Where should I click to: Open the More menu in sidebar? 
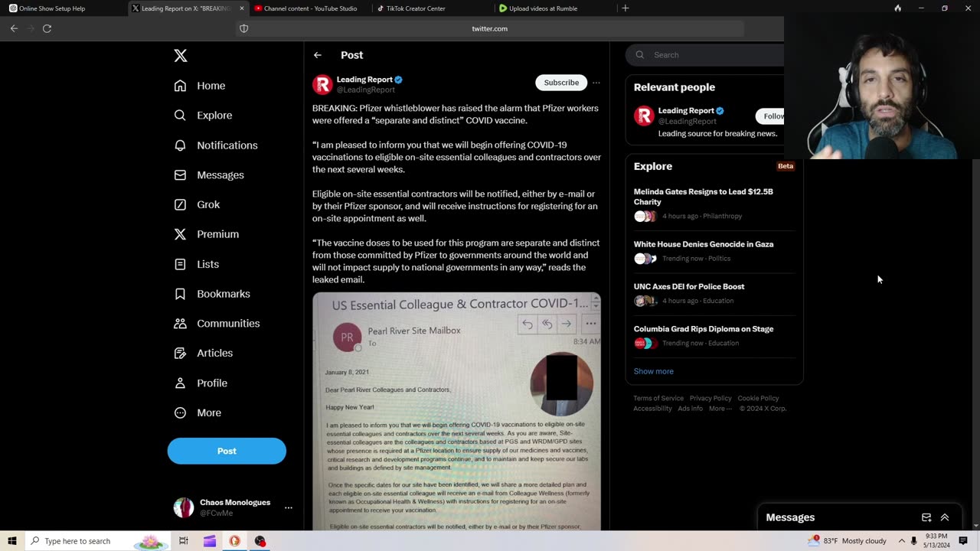[x=198, y=412]
